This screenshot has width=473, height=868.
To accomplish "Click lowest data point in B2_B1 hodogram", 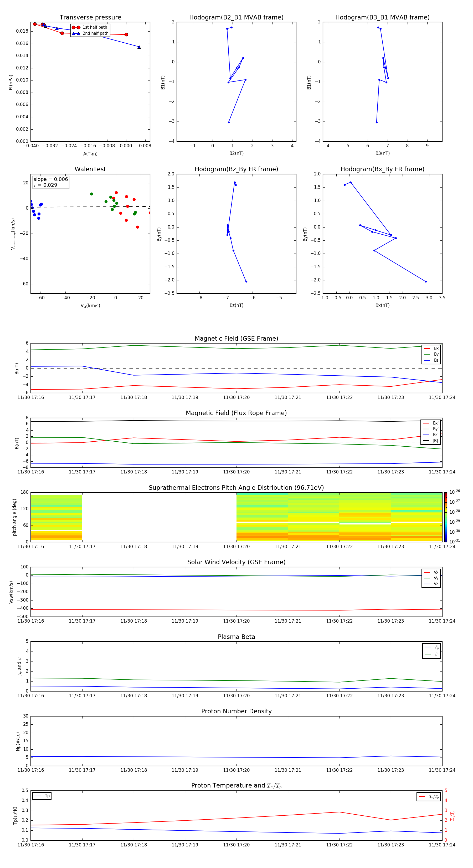I will 229,122.
